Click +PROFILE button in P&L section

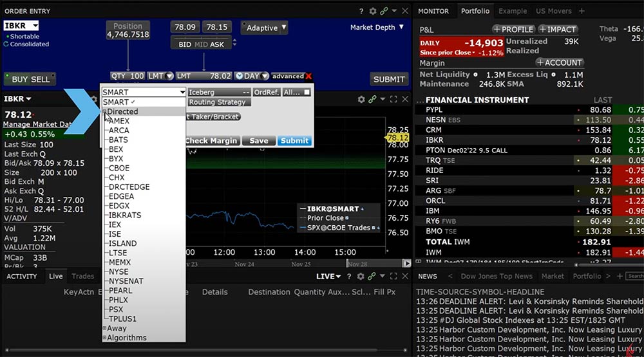pyautogui.click(x=513, y=30)
